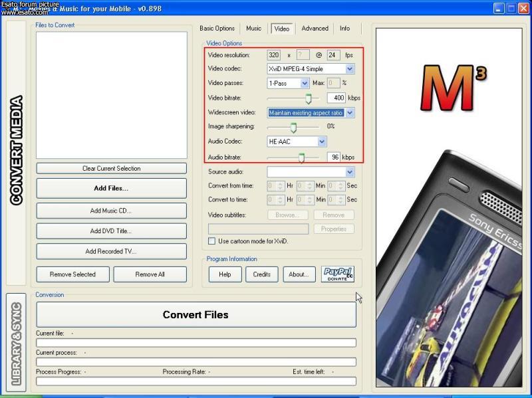Click the About button
The width and height of the screenshot is (532, 398).
(x=299, y=274)
